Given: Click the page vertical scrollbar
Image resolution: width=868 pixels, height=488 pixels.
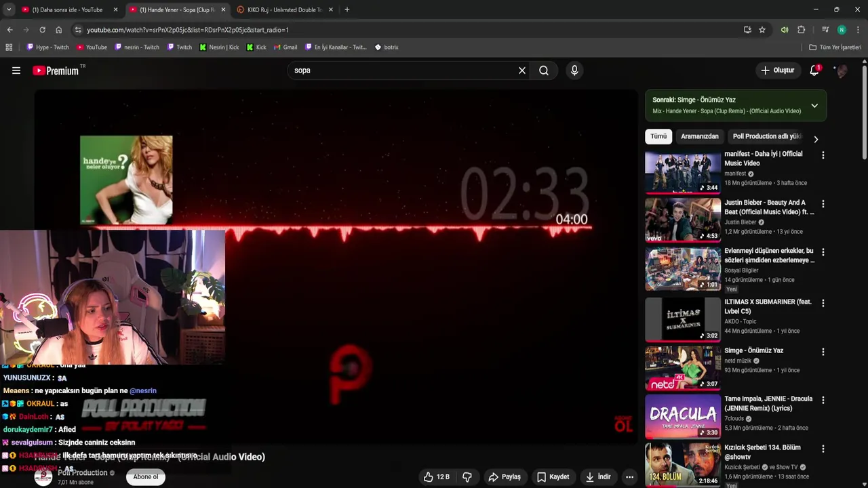Looking at the screenshot, I should point(864,112).
